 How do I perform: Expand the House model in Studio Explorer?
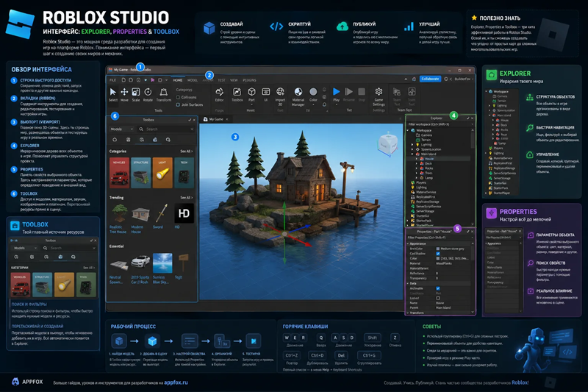[x=417, y=159]
